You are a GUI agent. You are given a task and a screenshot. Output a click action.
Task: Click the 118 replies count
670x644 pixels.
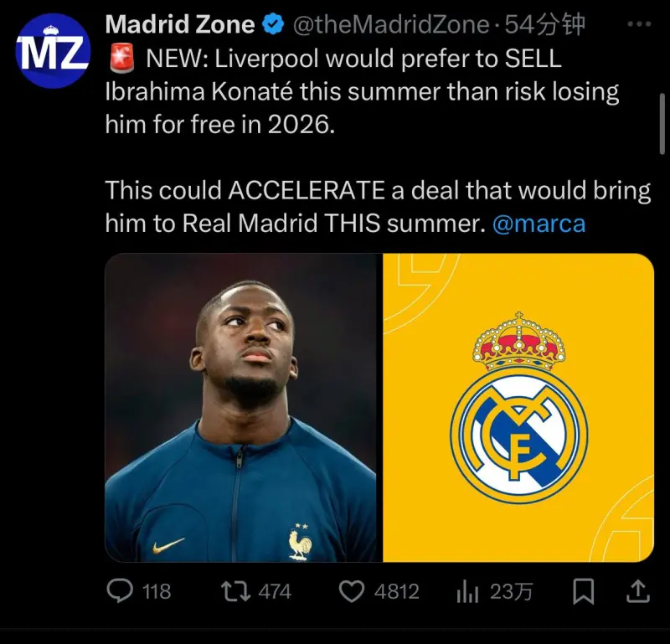pyautogui.click(x=157, y=592)
